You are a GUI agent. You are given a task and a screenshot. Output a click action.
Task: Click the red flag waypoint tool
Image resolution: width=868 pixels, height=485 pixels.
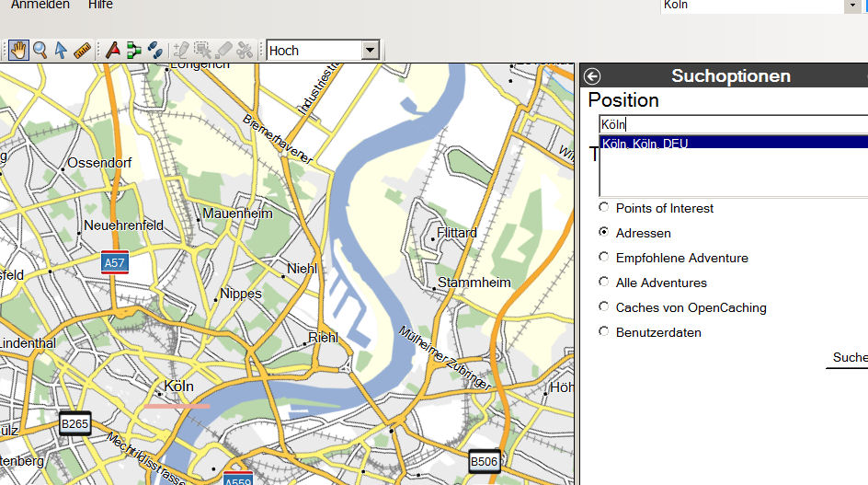click(113, 50)
